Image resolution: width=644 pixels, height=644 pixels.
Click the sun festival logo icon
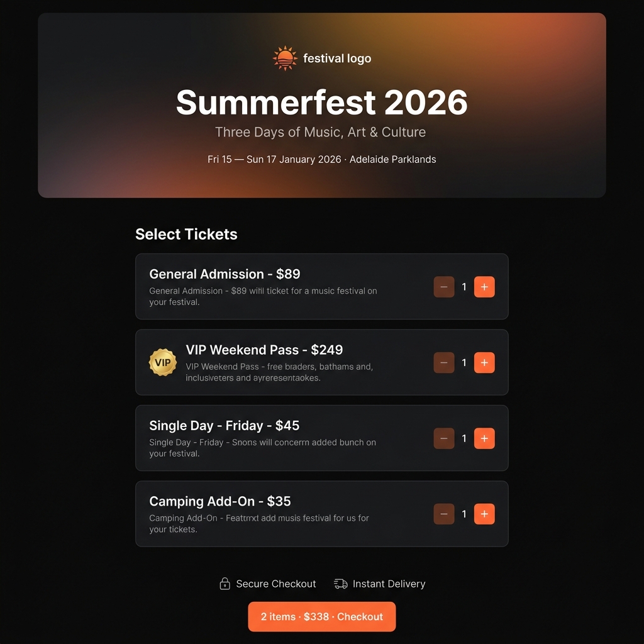pyautogui.click(x=285, y=58)
